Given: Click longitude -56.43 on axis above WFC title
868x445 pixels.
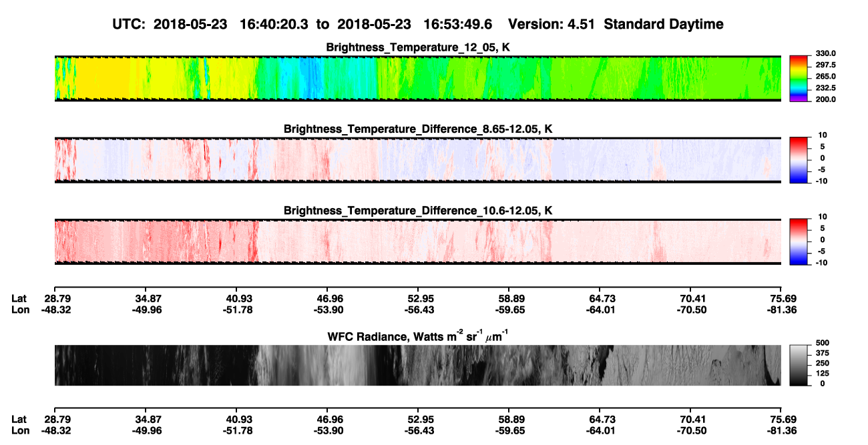Looking at the screenshot, I should click(x=418, y=310).
